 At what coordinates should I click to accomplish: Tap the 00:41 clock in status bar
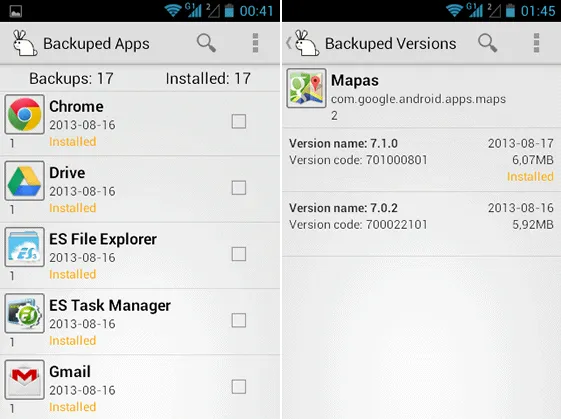[256, 11]
